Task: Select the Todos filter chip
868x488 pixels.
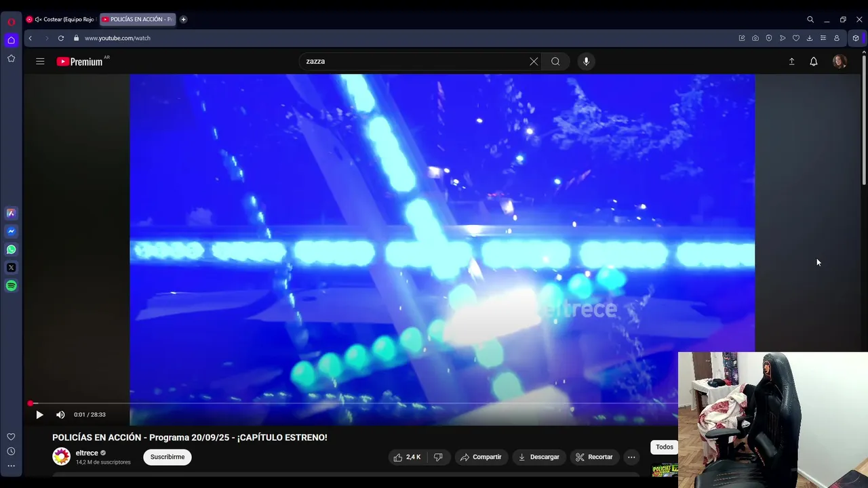Action: 665,447
